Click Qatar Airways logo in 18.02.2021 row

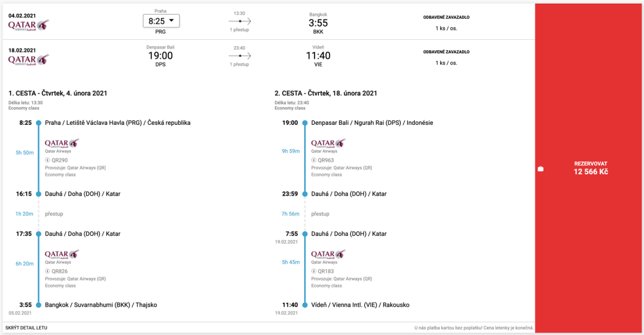click(x=28, y=59)
